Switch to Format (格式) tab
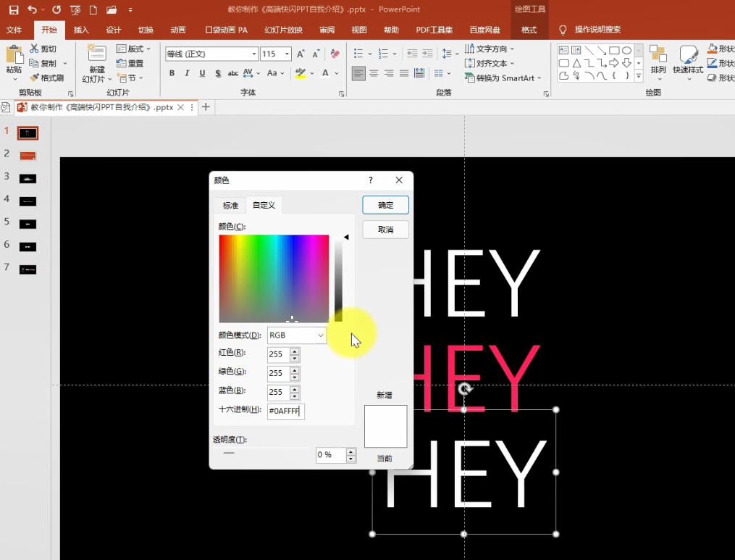 pyautogui.click(x=529, y=30)
